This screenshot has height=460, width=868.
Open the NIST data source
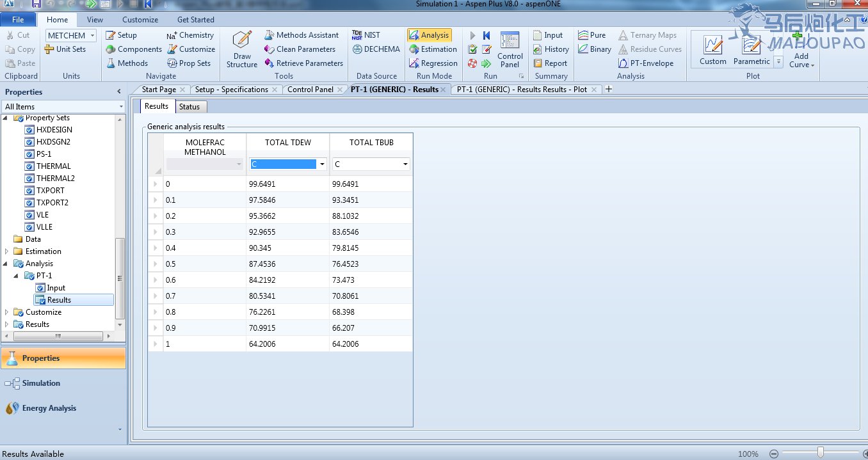coord(366,35)
